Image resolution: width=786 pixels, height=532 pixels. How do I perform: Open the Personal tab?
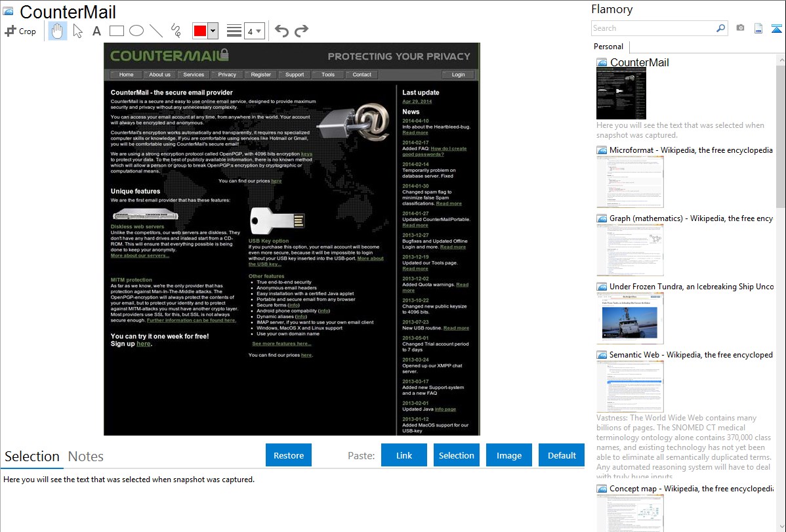608,47
